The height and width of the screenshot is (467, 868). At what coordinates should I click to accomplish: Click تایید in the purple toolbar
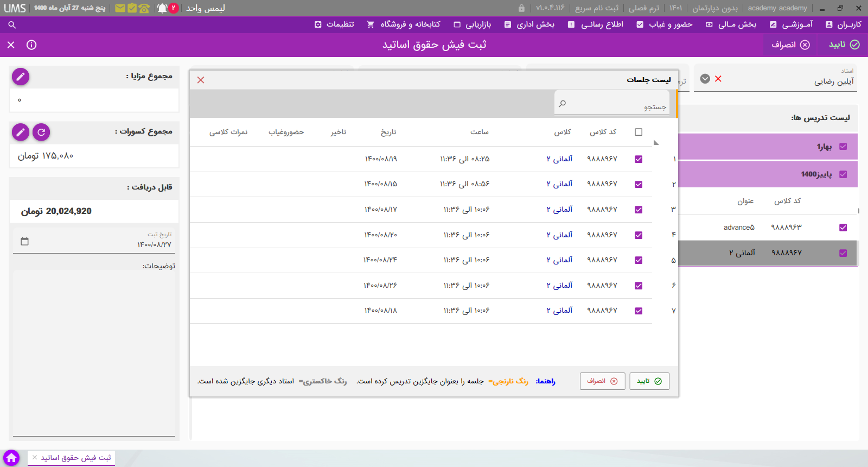coord(844,45)
